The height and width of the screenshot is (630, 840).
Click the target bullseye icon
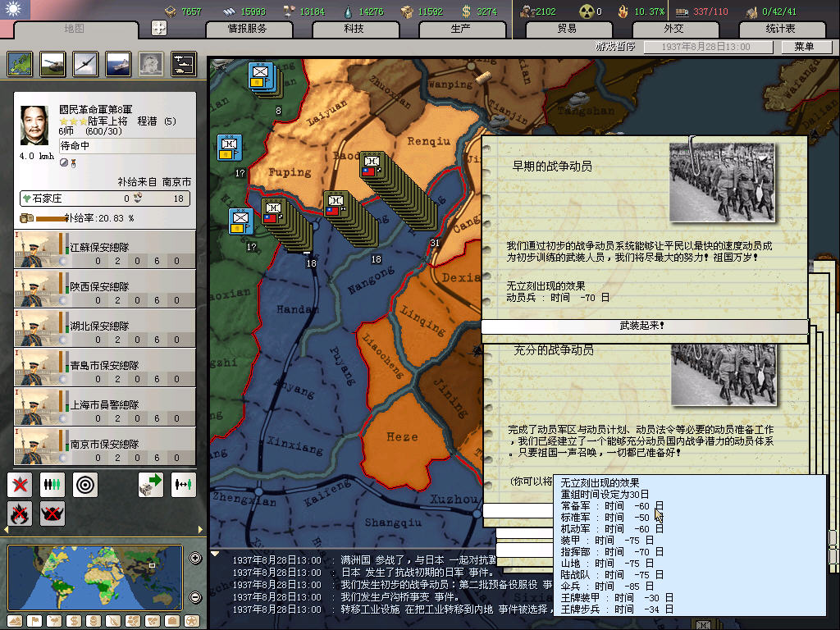click(85, 485)
